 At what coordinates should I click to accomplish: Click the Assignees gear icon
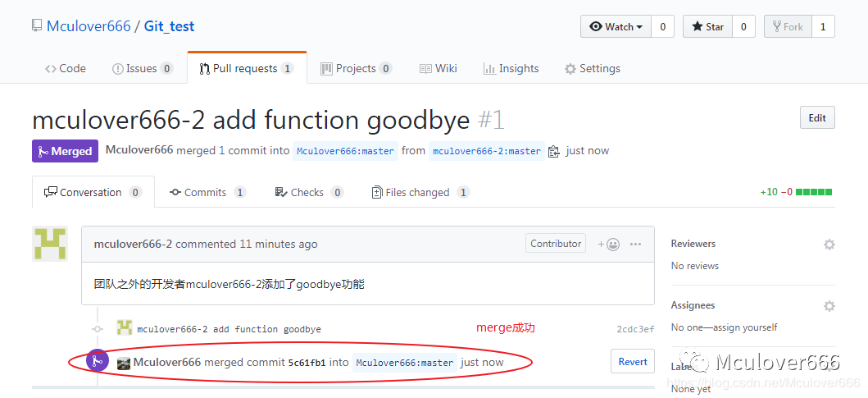click(829, 306)
